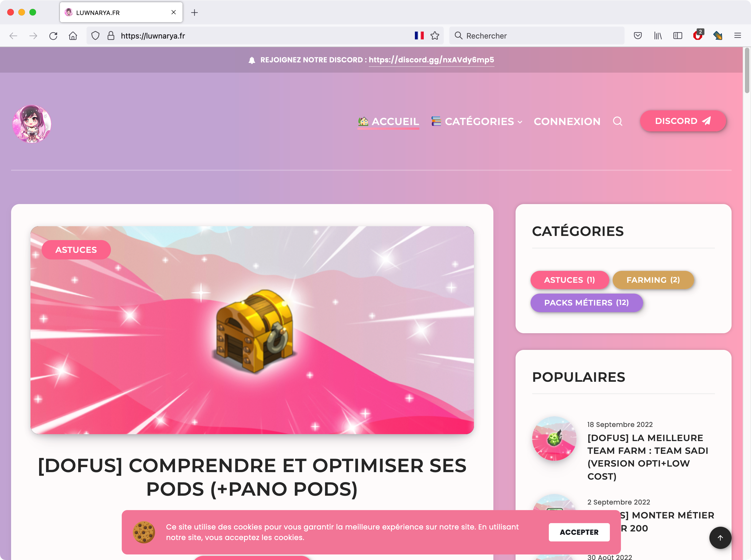Viewport: 751px width, 560px height.
Task: Reload the current page
Action: [53, 35]
